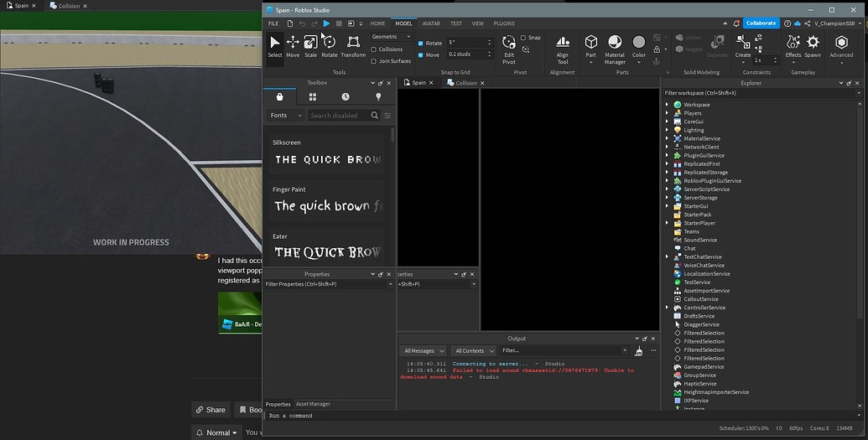Click the New file icon
868x440 pixels.
click(290, 23)
